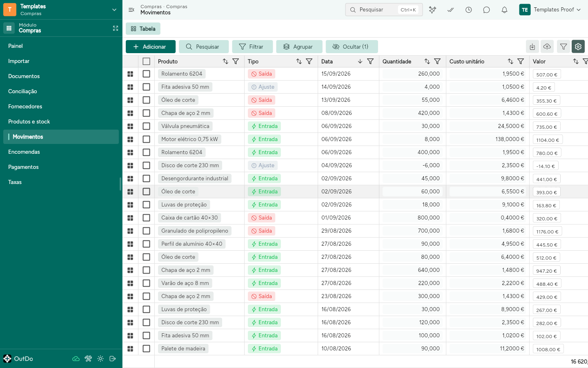The image size is (588, 368).
Task: Open the Filtrar options
Action: click(x=252, y=47)
